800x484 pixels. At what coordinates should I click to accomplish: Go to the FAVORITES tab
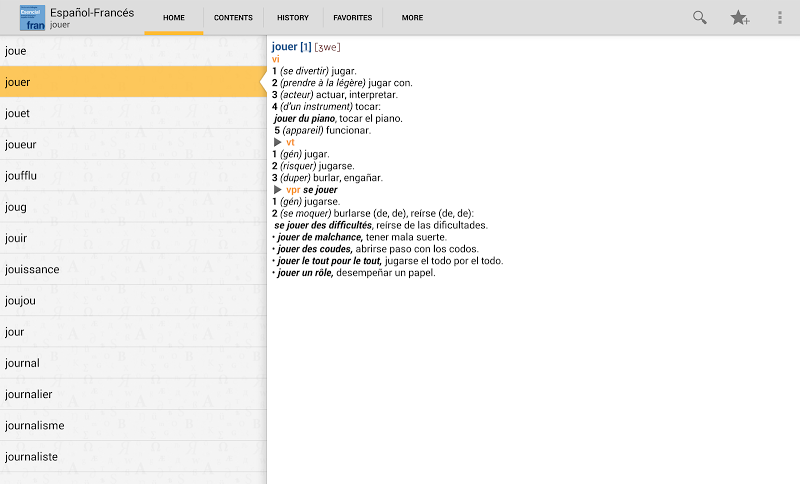[x=353, y=17]
